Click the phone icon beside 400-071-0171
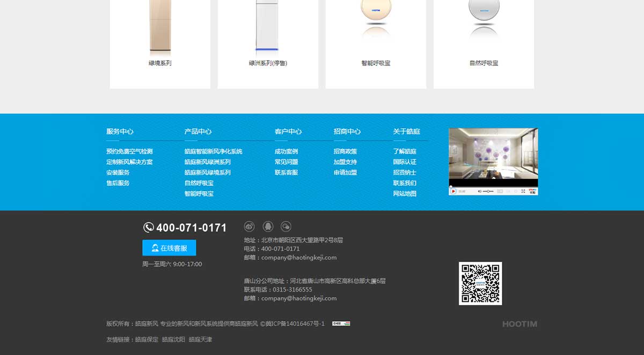Image resolution: width=644 pixels, height=355 pixels. point(149,228)
